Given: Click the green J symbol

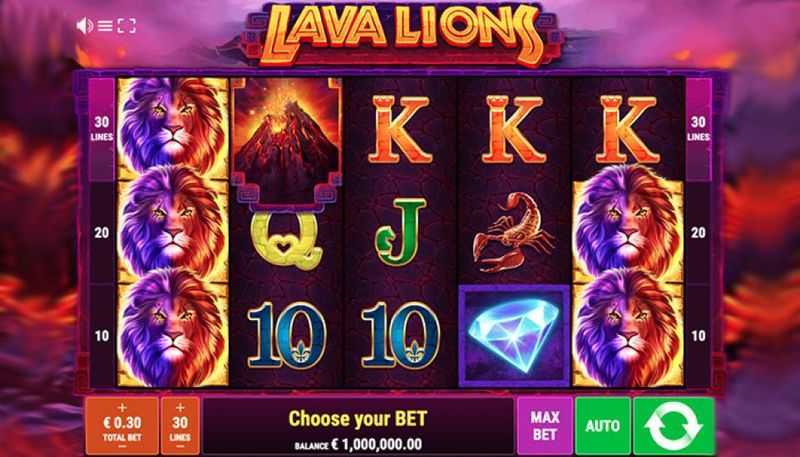Looking at the screenshot, I should [401, 232].
